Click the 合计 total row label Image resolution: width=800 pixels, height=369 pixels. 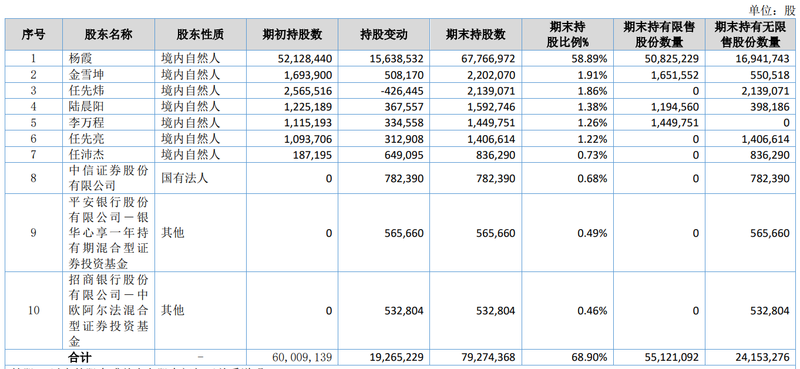pos(80,357)
